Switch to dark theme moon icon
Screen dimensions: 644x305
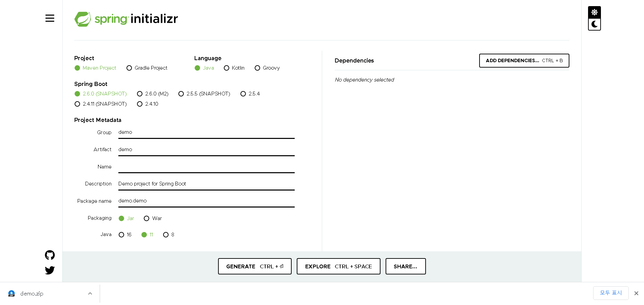pyautogui.click(x=594, y=24)
